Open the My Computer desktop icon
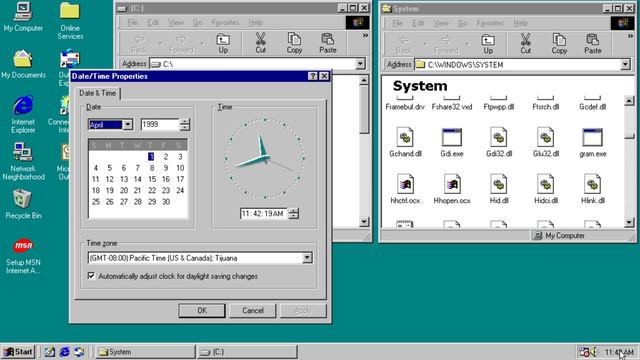This screenshot has width=640, height=360. click(x=23, y=17)
